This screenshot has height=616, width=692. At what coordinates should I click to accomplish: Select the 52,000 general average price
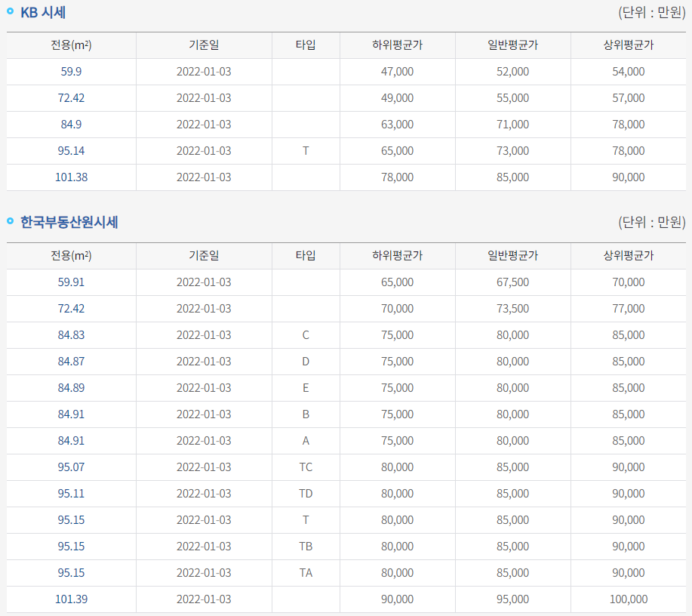513,72
